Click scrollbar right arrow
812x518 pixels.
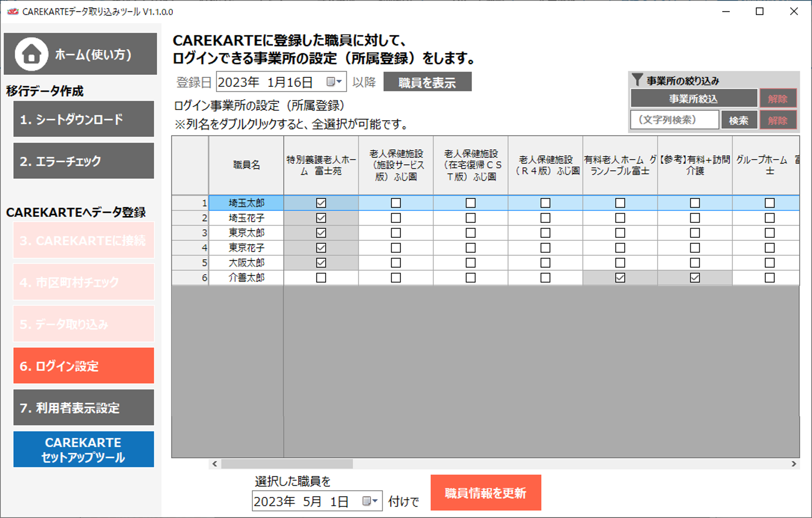click(794, 464)
